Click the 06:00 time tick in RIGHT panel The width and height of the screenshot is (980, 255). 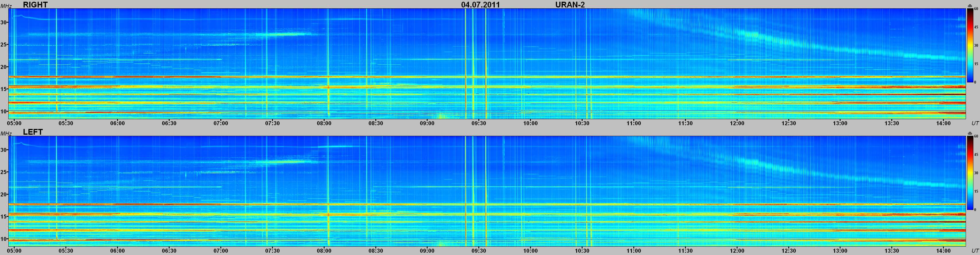coord(118,123)
